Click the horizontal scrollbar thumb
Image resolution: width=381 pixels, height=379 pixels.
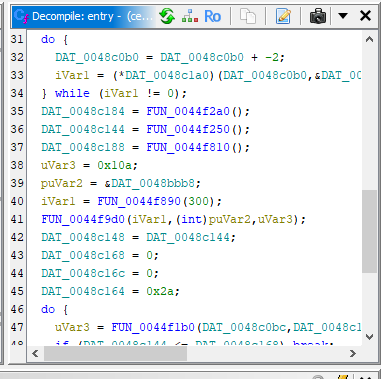pyautogui.click(x=115, y=353)
